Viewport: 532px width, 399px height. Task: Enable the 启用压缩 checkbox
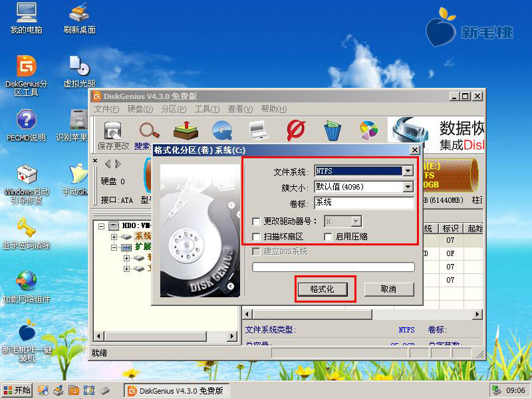[328, 237]
